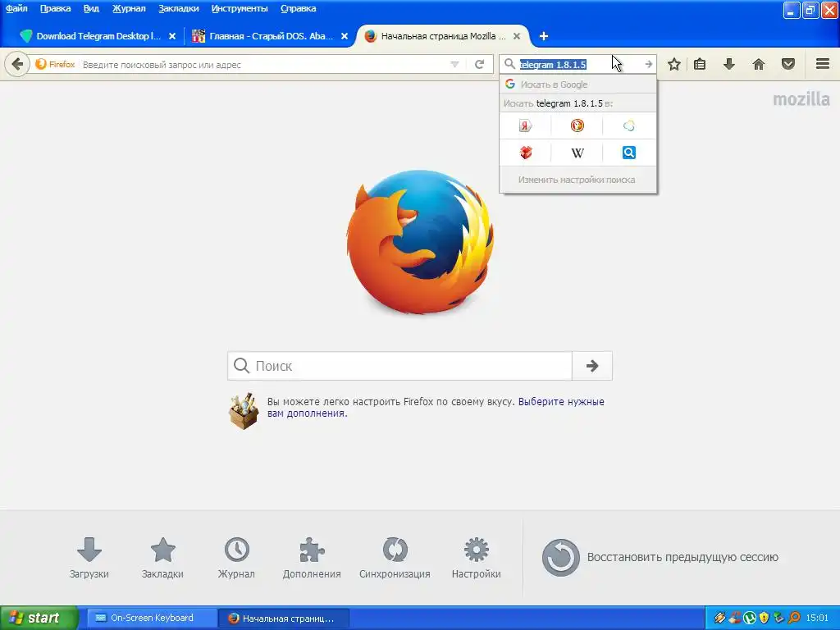
Task: Click Восстановить предыдущую сессию
Action: point(660,557)
